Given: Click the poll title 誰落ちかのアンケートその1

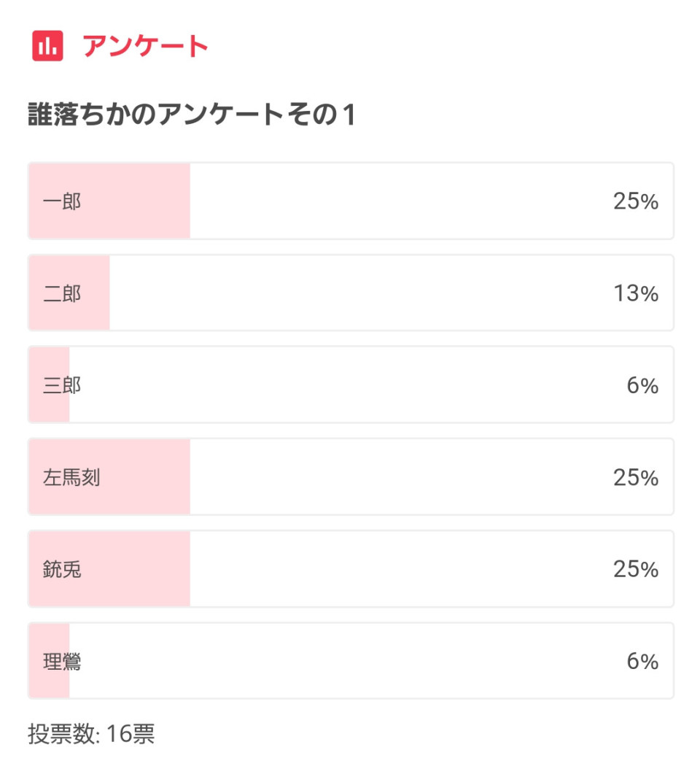Looking at the screenshot, I should [x=192, y=115].
